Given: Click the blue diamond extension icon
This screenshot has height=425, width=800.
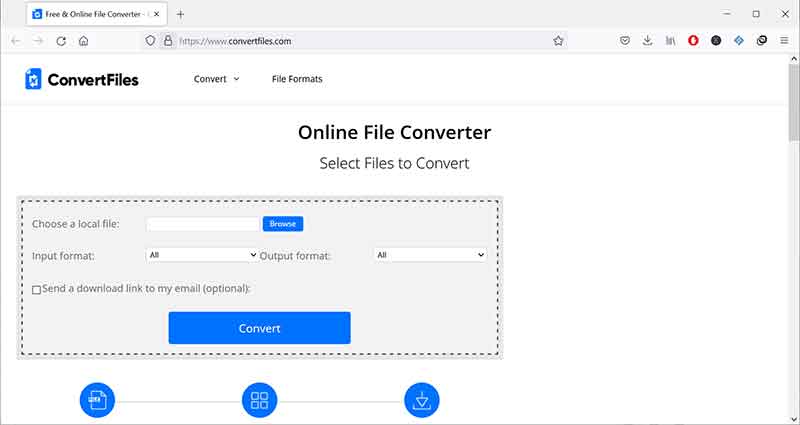Looking at the screenshot, I should coord(739,41).
